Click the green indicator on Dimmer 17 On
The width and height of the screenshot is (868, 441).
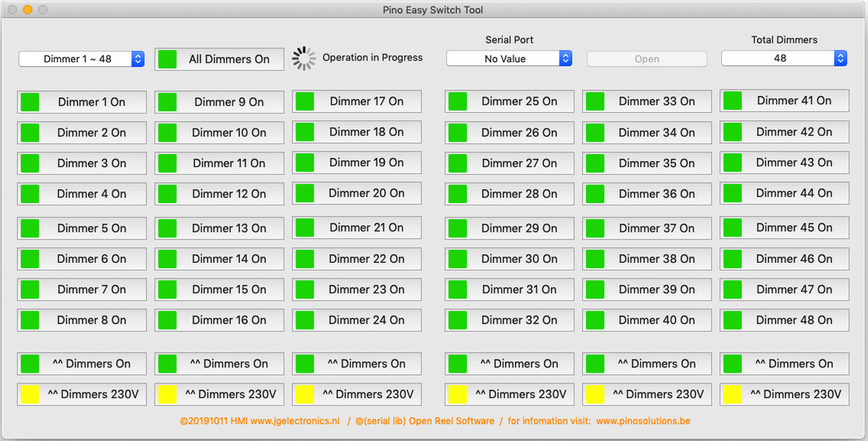(305, 101)
